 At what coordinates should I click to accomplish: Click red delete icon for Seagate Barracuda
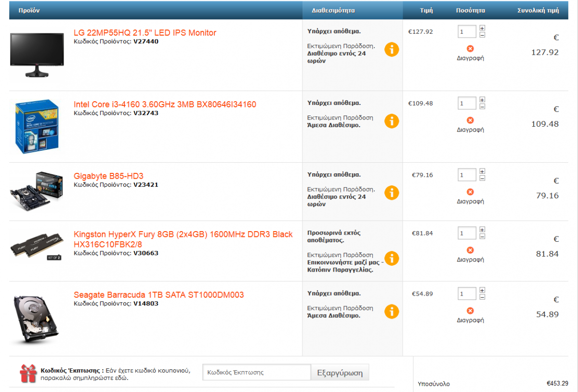coord(471,311)
